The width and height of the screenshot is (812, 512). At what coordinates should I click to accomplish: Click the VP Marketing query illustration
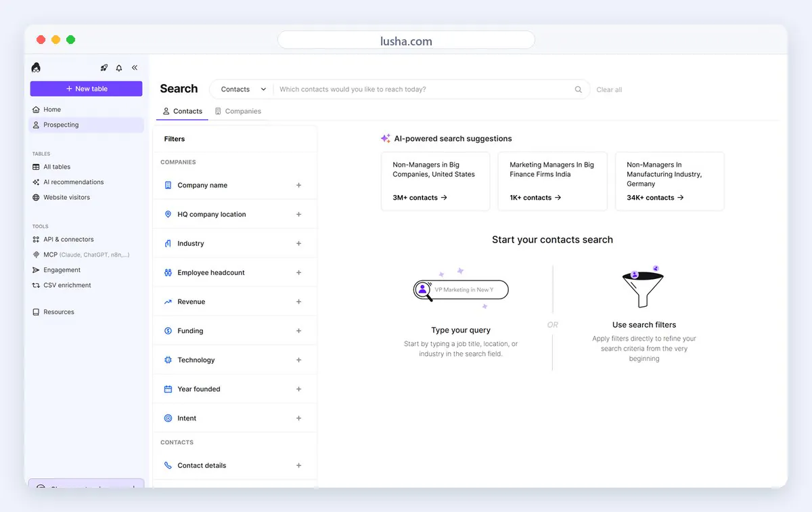pyautogui.click(x=461, y=290)
